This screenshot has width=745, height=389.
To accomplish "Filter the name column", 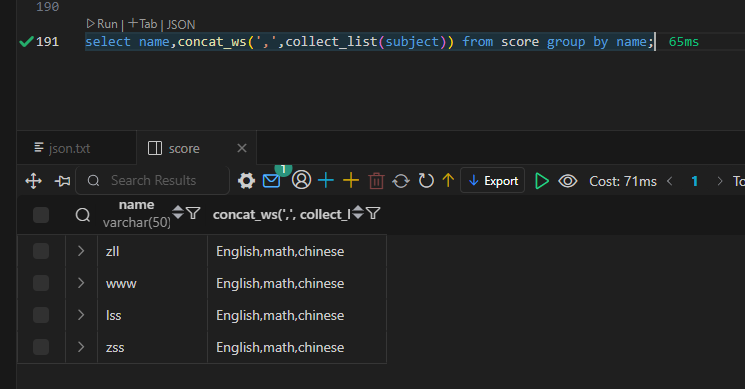I will point(193,213).
